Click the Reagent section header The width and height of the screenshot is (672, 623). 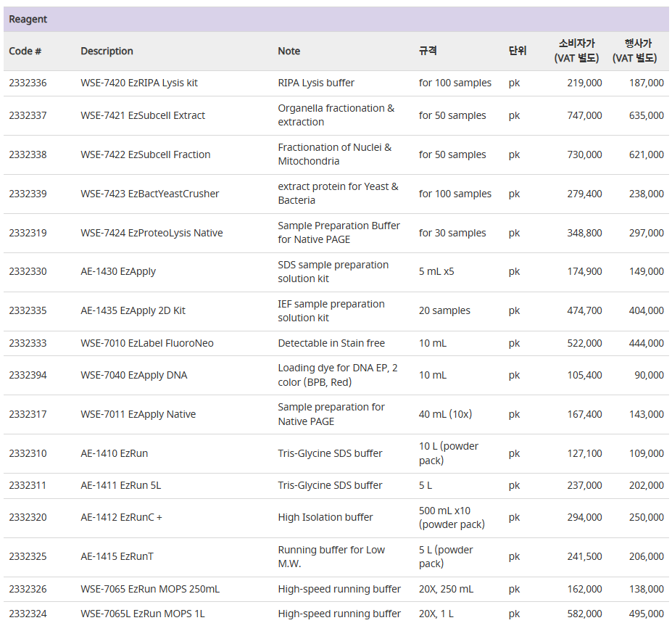pyautogui.click(x=336, y=20)
